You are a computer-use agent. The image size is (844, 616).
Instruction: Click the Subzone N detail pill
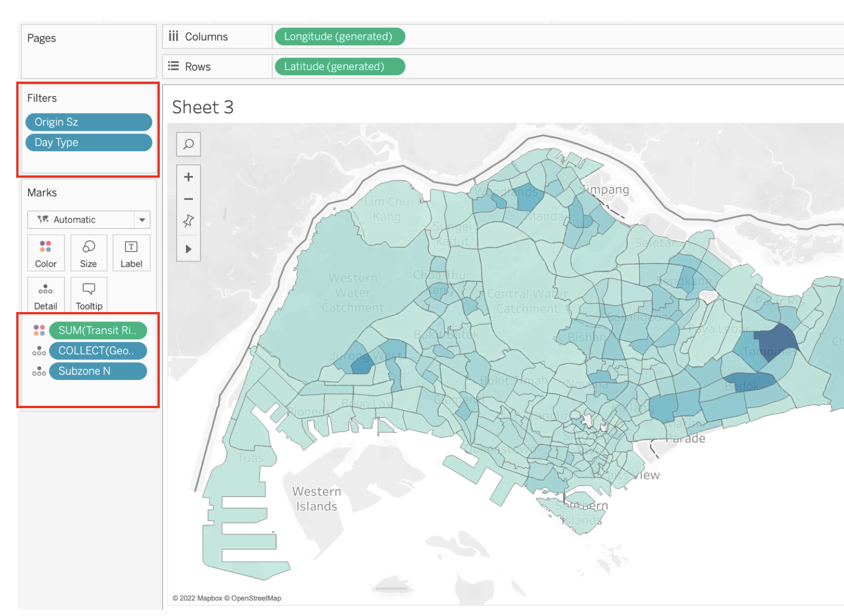point(98,371)
